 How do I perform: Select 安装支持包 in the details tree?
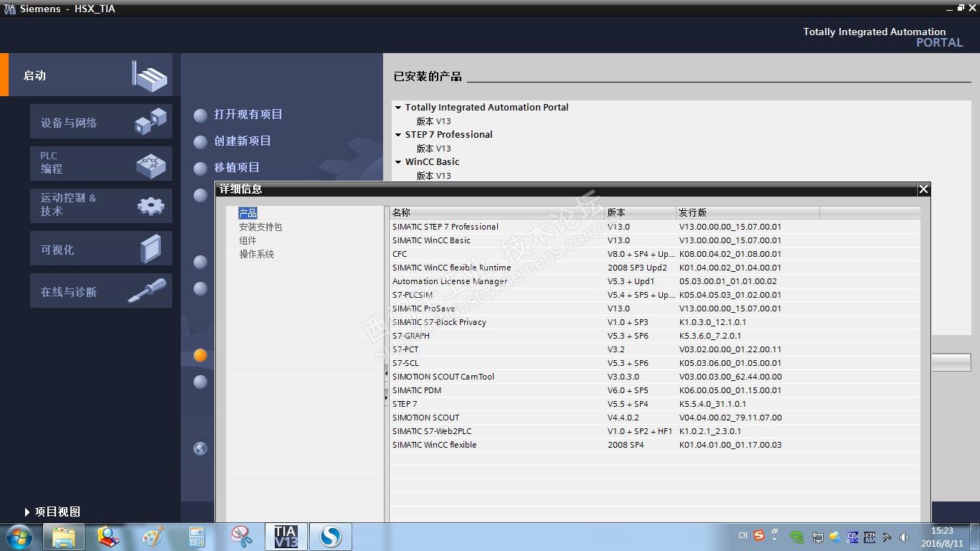point(260,227)
